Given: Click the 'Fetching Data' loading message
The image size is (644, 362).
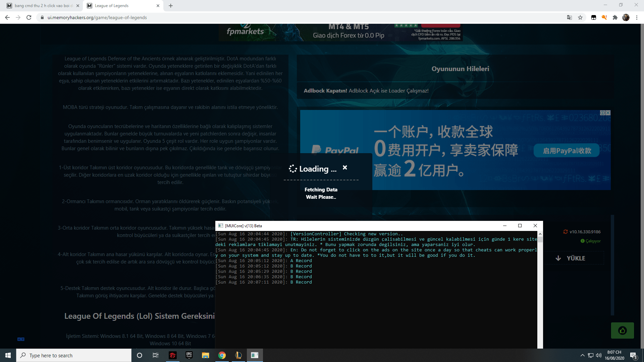Looking at the screenshot, I should coord(321,190).
